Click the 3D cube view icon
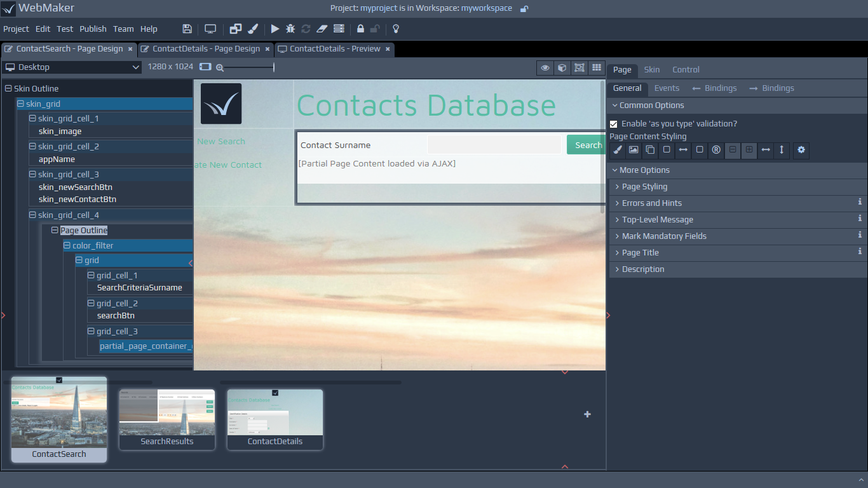This screenshot has height=488, width=868. pyautogui.click(x=562, y=67)
